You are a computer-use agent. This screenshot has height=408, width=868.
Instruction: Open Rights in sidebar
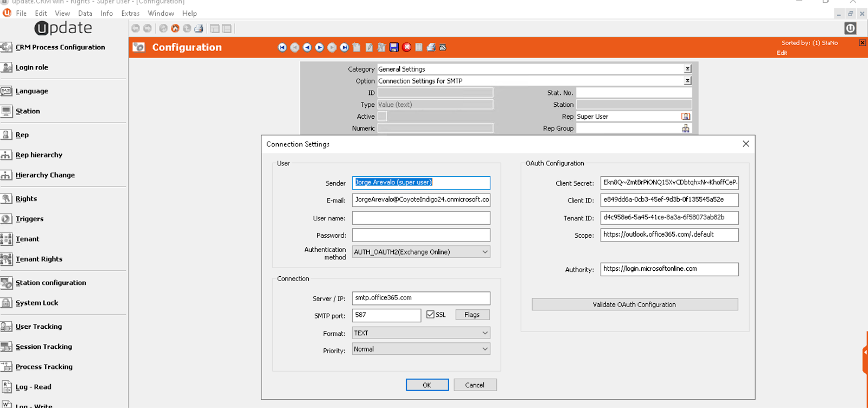(x=26, y=199)
